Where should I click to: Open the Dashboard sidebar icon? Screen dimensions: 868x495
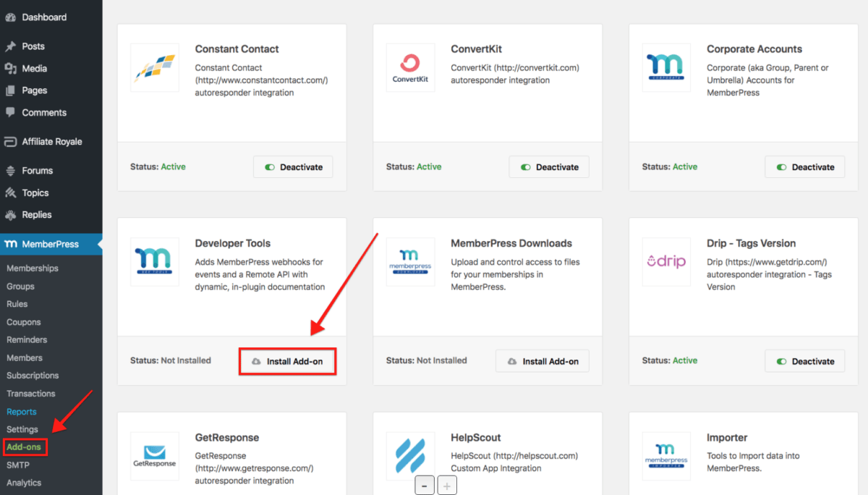pyautogui.click(x=10, y=17)
